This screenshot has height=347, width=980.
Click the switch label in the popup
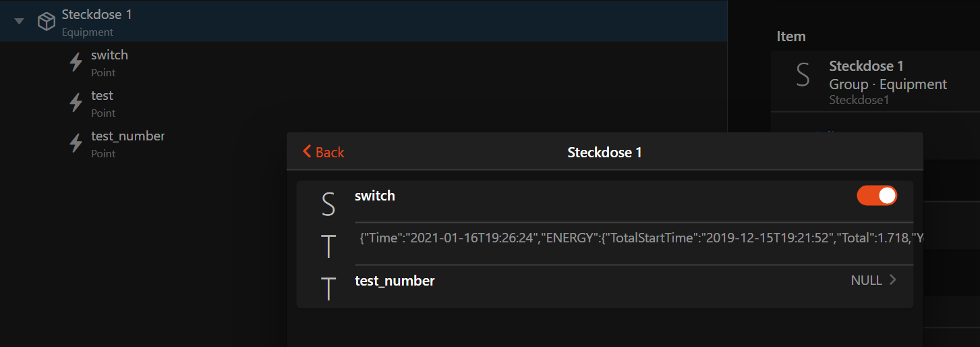(x=375, y=196)
